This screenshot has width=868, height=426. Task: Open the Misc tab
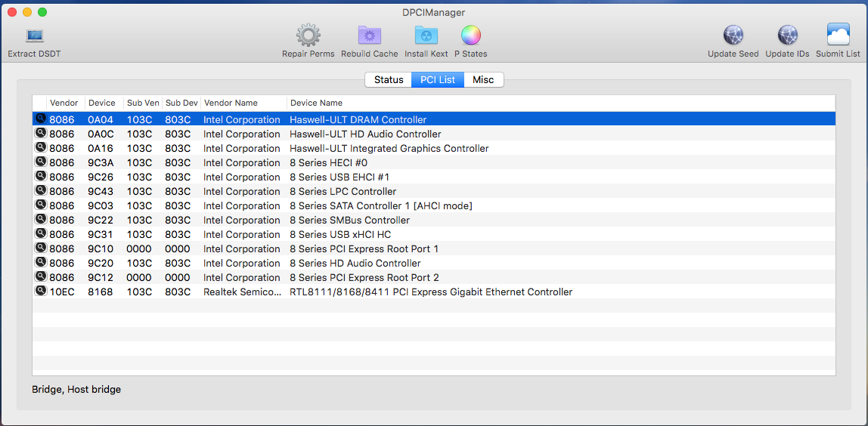pyautogui.click(x=483, y=80)
